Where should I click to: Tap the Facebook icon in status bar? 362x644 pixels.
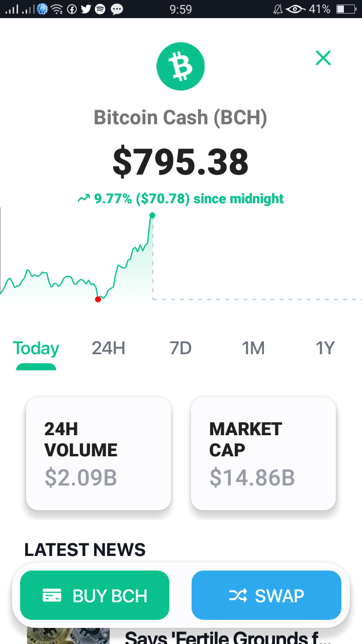72,9
